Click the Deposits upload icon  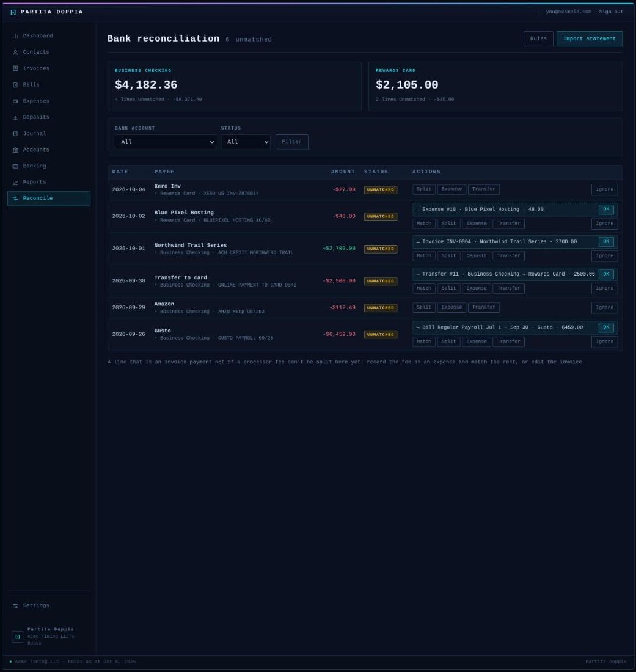[x=15, y=117]
